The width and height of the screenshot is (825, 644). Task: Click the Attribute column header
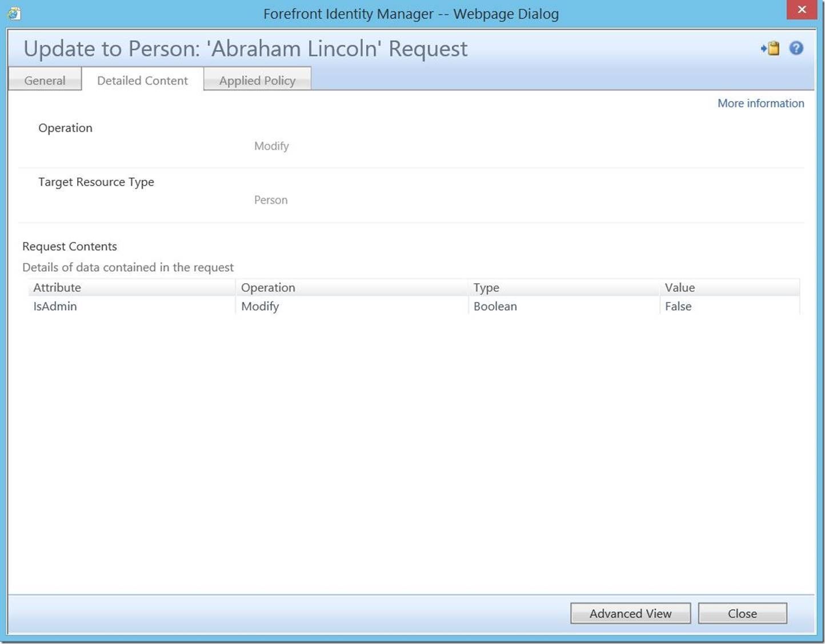[x=131, y=287]
